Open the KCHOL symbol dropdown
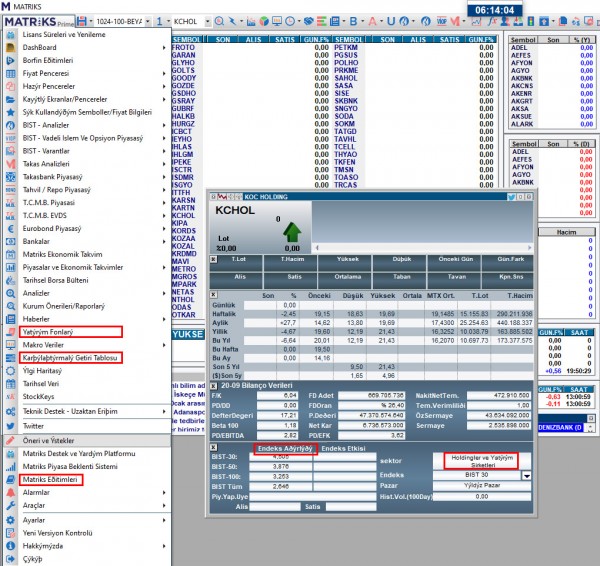This screenshot has width=600, height=566. pos(207,21)
